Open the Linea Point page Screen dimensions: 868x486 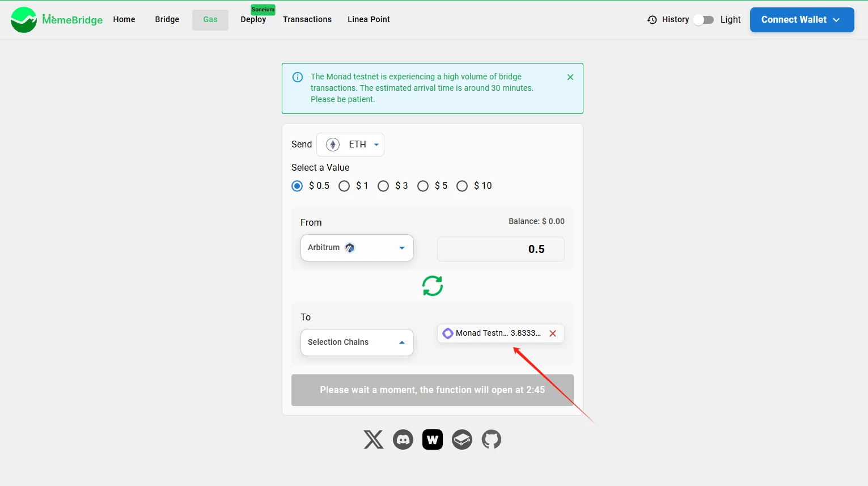click(x=369, y=19)
